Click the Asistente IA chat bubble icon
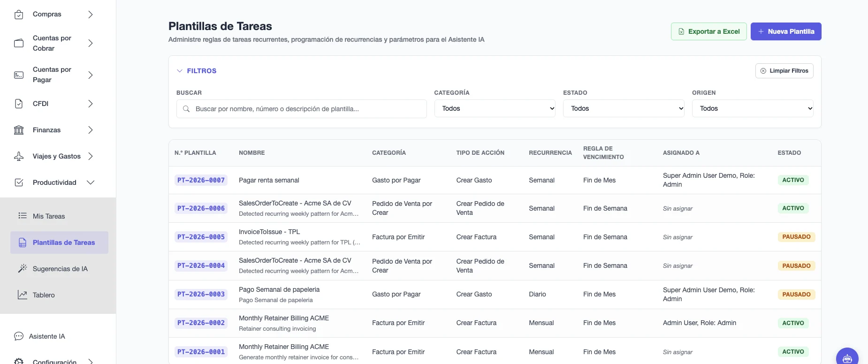The image size is (868, 364). click(x=19, y=336)
